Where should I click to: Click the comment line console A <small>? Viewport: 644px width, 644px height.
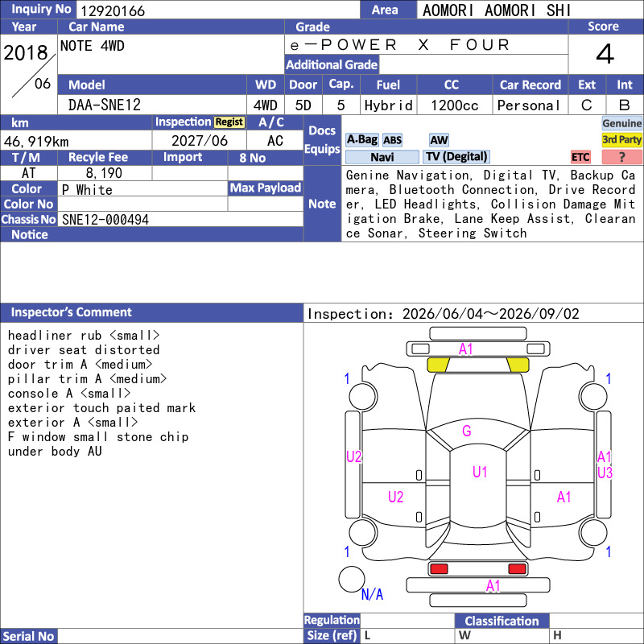(x=69, y=394)
